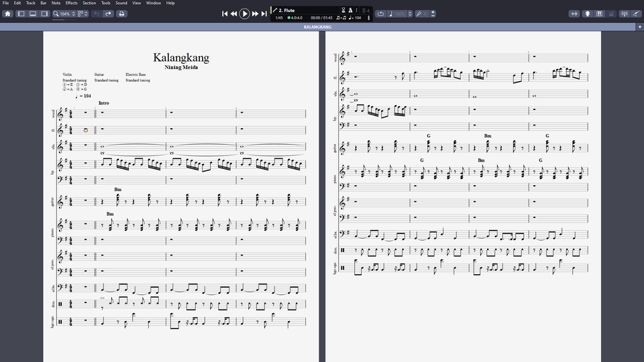Open the Sound menu
This screenshot has width=644, height=362.
tap(121, 3)
